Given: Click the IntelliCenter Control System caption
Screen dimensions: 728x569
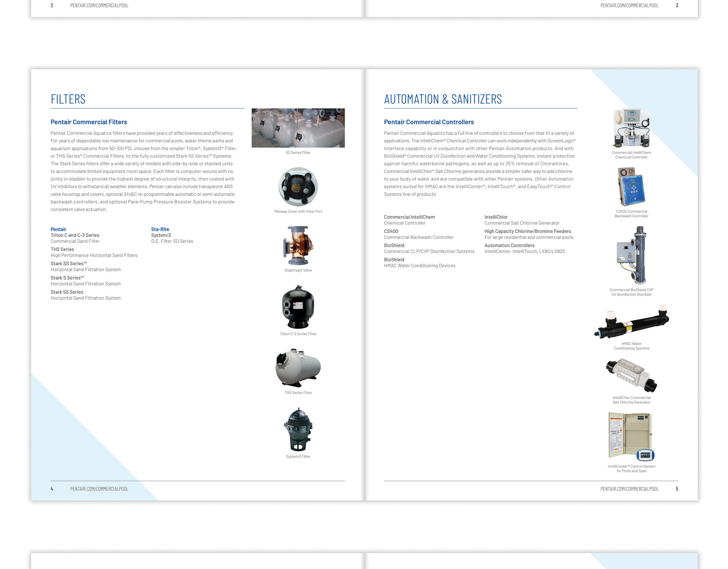Looking at the screenshot, I should tap(631, 469).
